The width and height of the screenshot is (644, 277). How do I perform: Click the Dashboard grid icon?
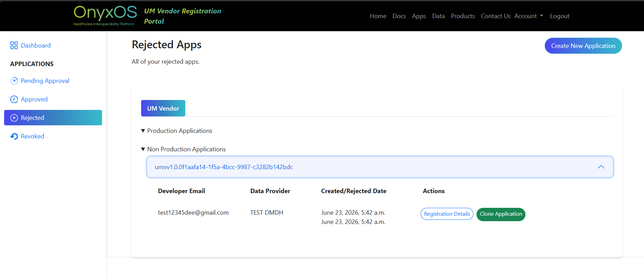14,46
